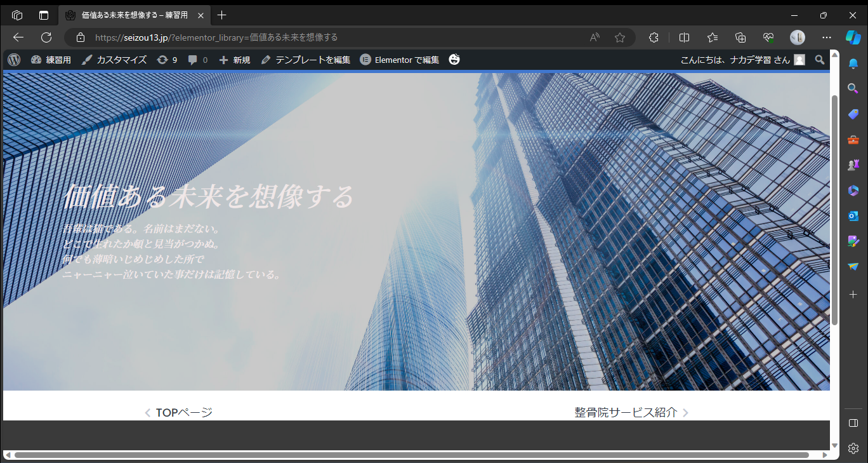The image size is (868, 463).
Task: Click the WordPress logo in the admin bar
Action: pyautogui.click(x=14, y=59)
